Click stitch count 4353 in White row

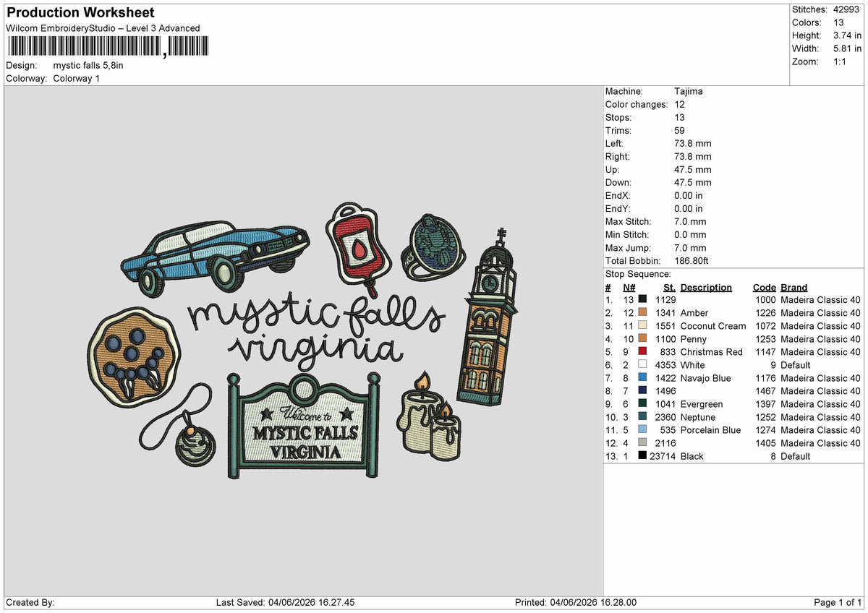[x=665, y=365]
